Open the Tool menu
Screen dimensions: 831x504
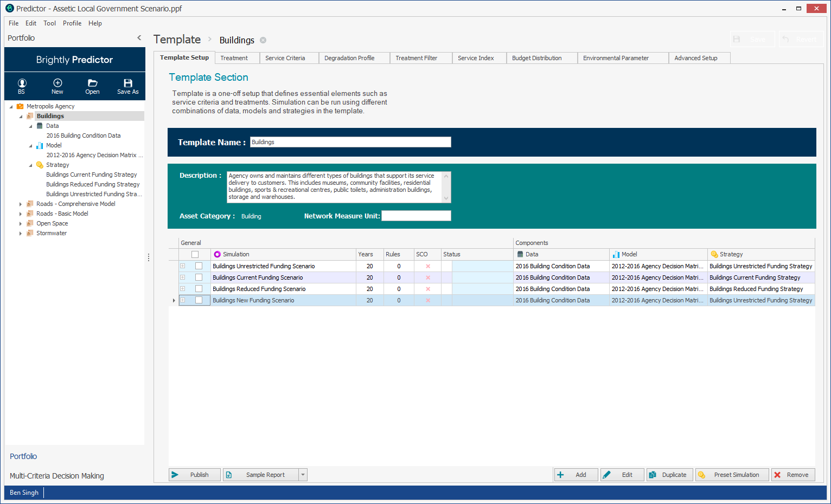point(49,23)
